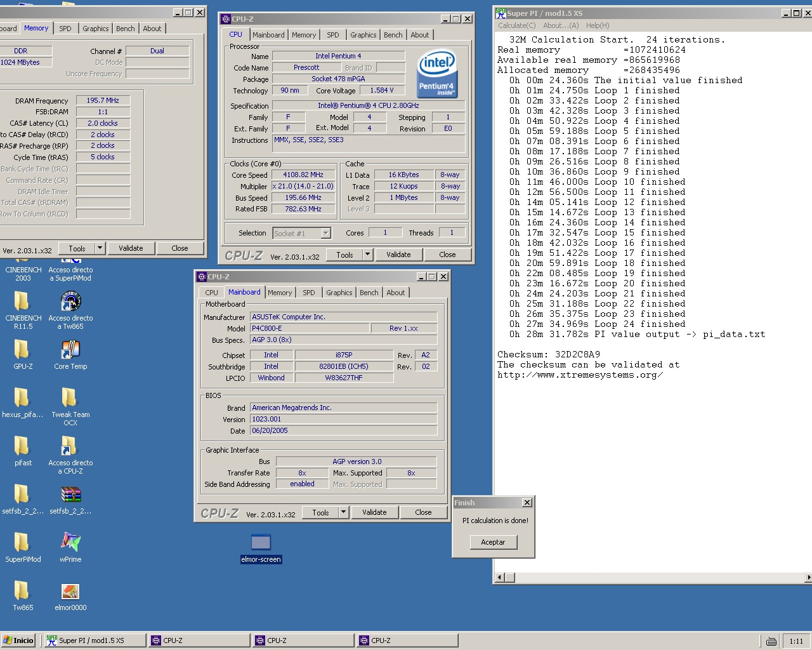Click the Core Speed 4108.82 MHz field
Screen dimensions: 812x650
(x=303, y=175)
